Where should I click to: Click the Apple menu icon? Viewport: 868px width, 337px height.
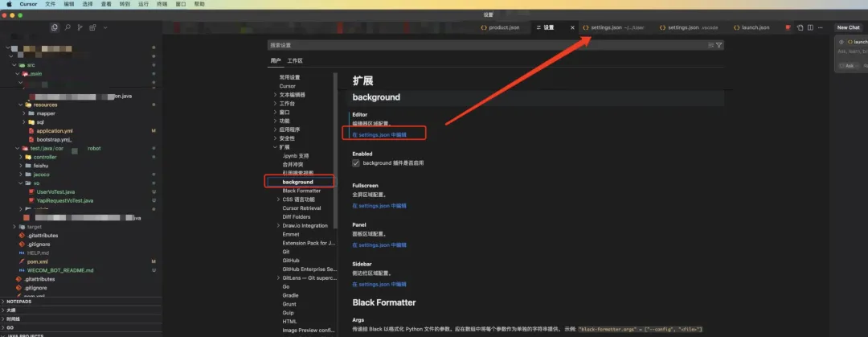pyautogui.click(x=10, y=4)
